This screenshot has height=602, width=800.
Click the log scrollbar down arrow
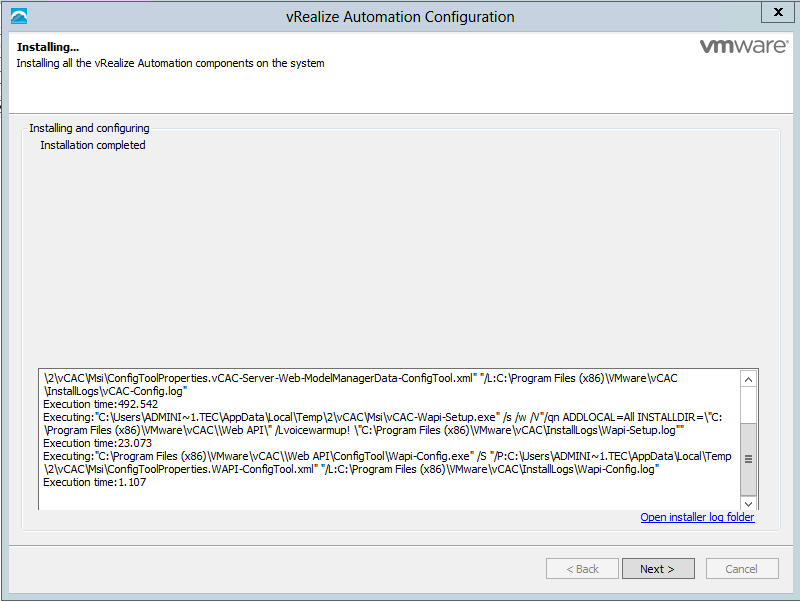pos(748,504)
